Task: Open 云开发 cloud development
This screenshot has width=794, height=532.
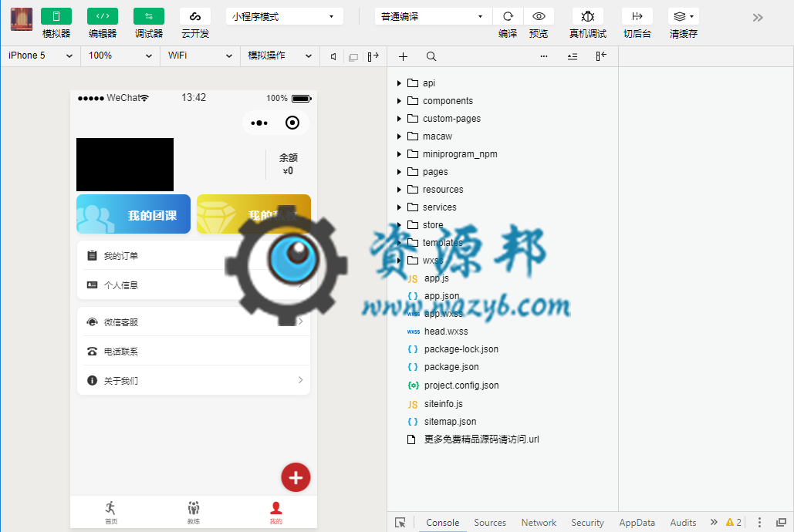Action: (195, 16)
